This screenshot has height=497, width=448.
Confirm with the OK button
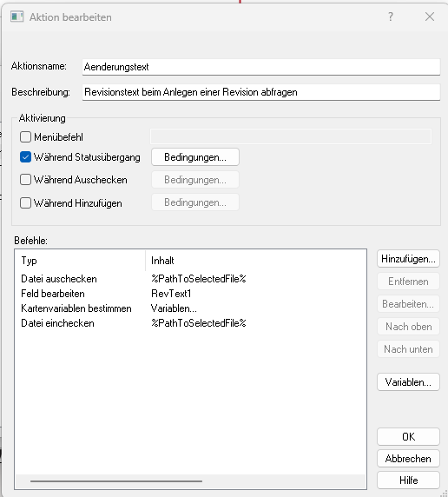408,436
